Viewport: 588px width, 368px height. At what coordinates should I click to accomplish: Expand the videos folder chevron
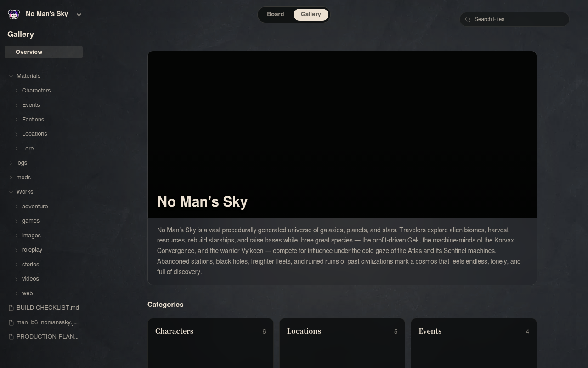17,279
